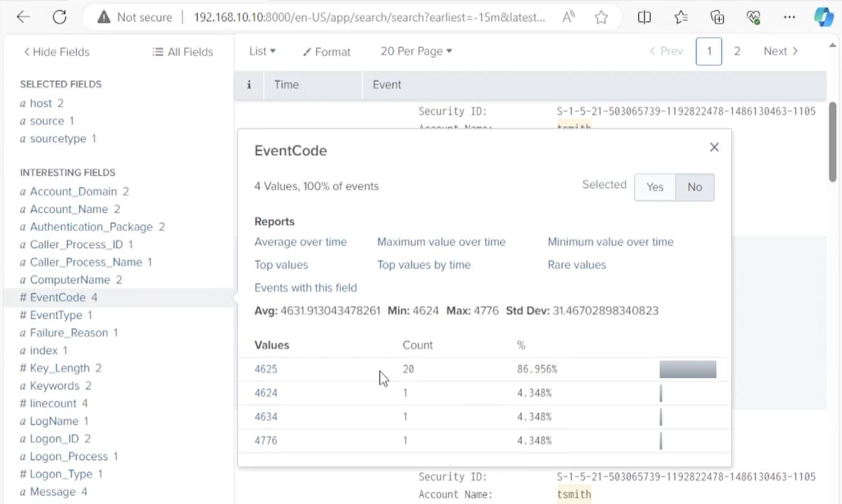842x504 pixels.
Task: Set Selected to Yes
Action: (x=654, y=187)
